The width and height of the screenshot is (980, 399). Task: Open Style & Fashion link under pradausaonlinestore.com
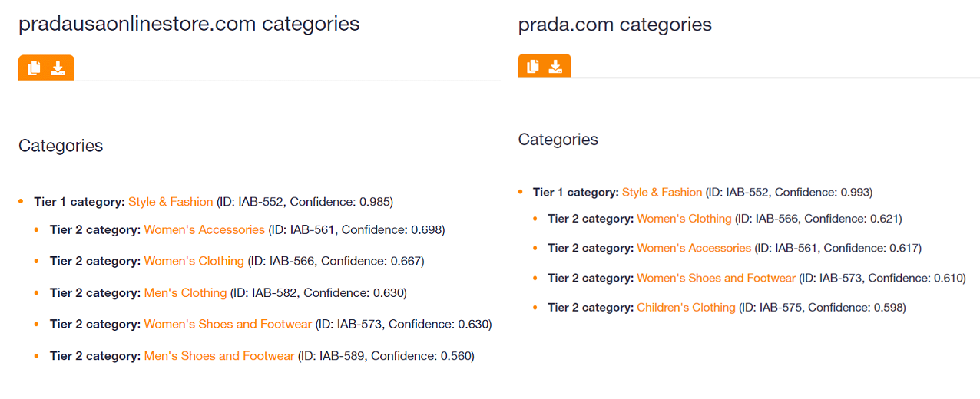(x=171, y=202)
